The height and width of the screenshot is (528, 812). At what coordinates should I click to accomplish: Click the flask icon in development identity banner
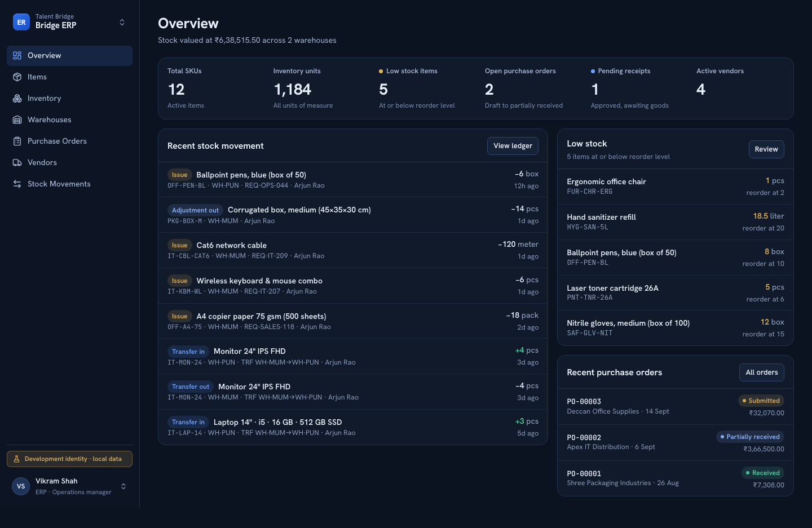coord(16,459)
